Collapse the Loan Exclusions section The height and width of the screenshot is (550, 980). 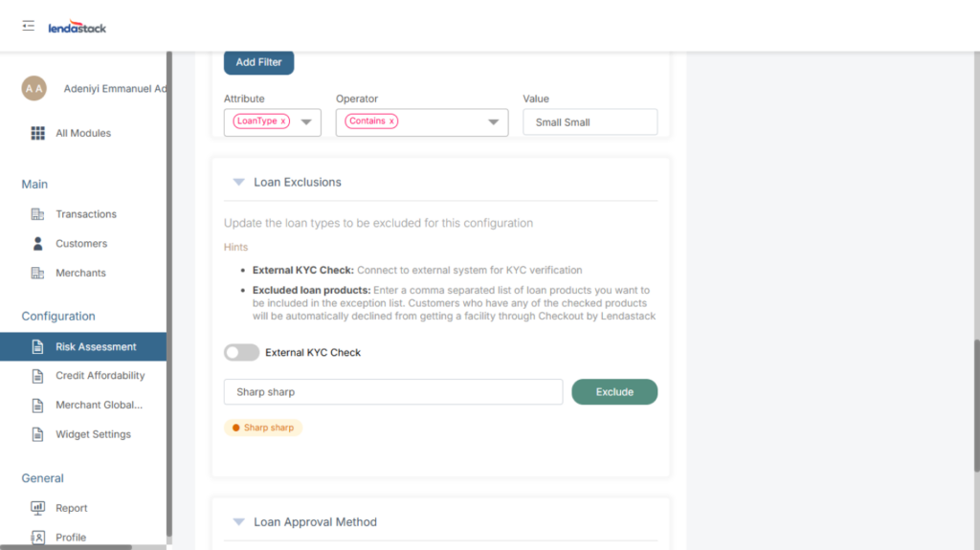238,183
